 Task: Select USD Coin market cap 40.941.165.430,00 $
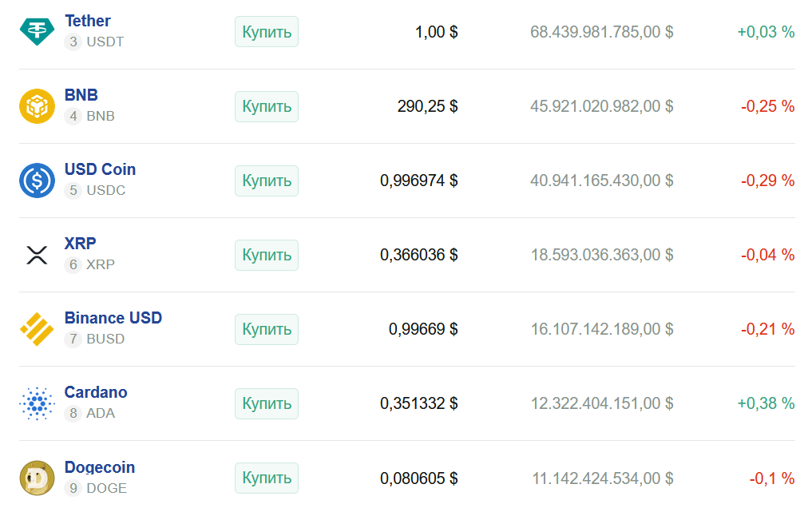(x=602, y=181)
